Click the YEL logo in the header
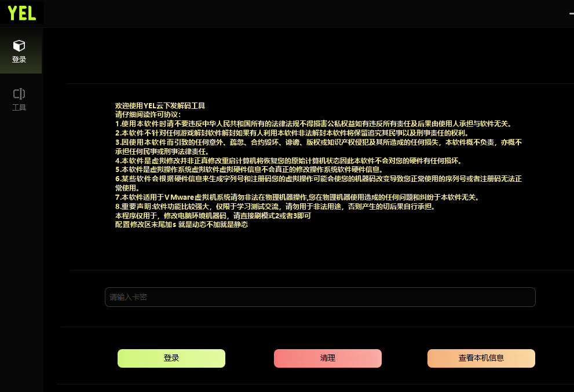The image size is (574, 392). [x=22, y=12]
